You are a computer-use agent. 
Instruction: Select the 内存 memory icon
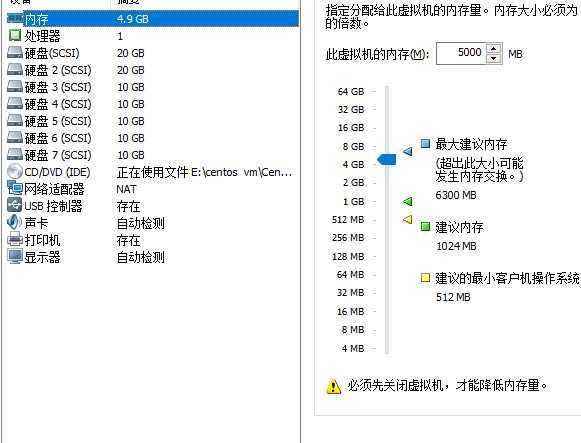coord(15,18)
